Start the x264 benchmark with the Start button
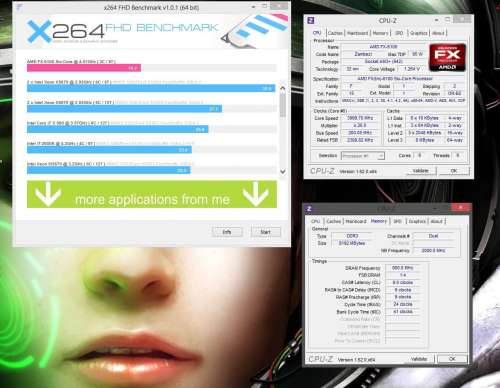500x388 pixels. click(x=265, y=232)
